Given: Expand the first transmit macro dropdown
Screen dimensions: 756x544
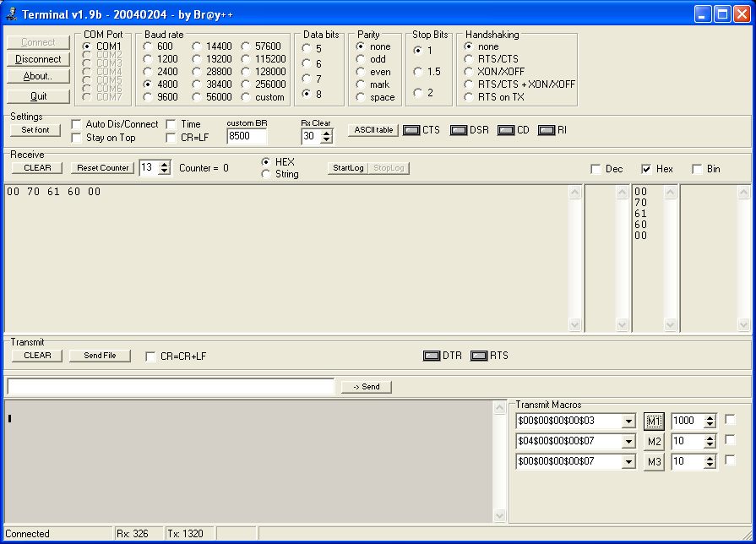Looking at the screenshot, I should pos(628,422).
